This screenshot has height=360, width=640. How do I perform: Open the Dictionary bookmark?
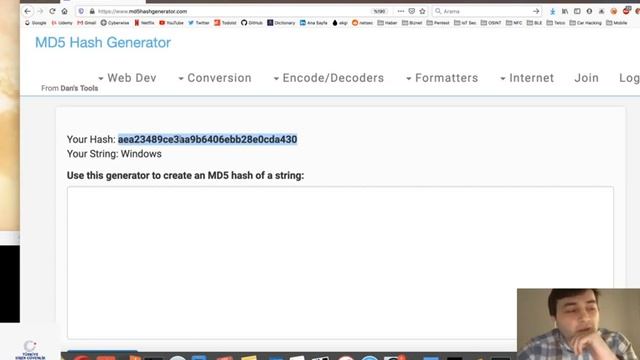(x=281, y=23)
